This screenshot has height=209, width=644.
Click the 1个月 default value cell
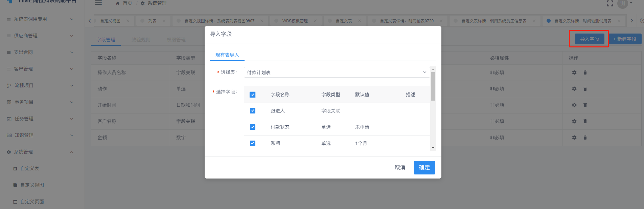[x=361, y=143]
